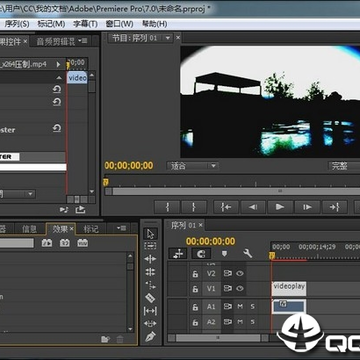Reset the effect labeled 'ster'

pos(57,128)
